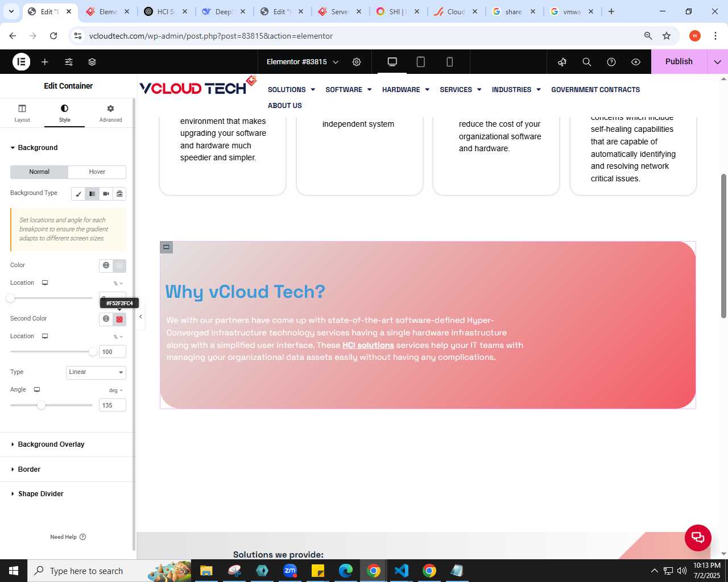Open deg unit dropdown for Angle
728x582 pixels.
116,390
